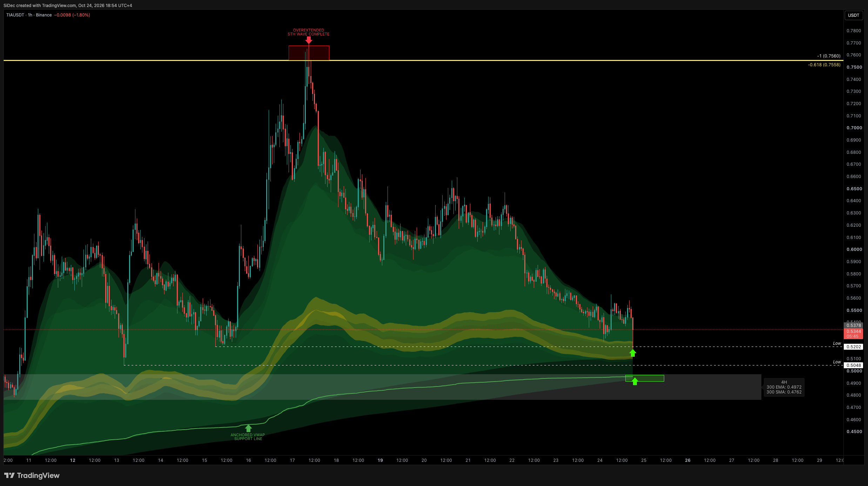The image size is (868, 486).
Task: Click the current price 0.5344 label
Action: 854,331
